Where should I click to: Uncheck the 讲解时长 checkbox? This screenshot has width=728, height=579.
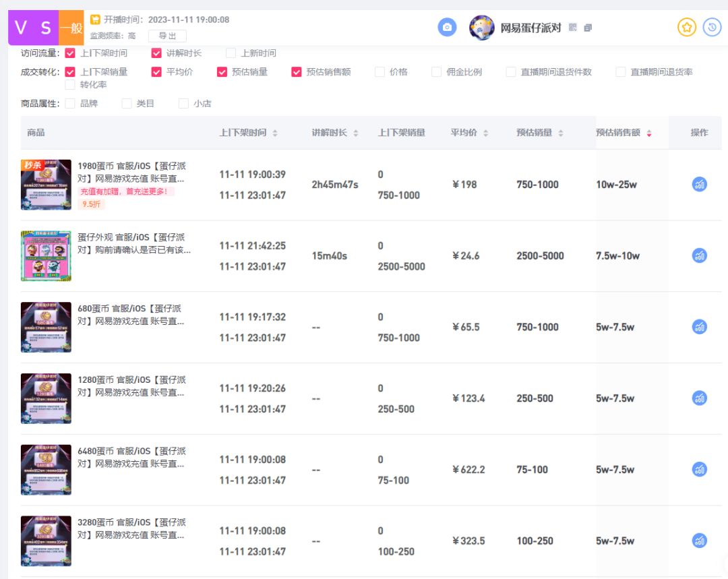pos(156,53)
